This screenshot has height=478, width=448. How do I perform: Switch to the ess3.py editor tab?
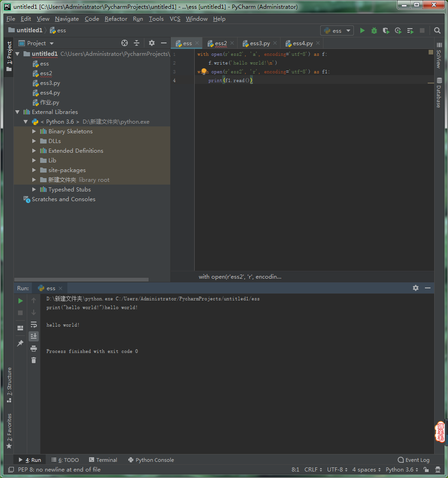pyautogui.click(x=259, y=43)
